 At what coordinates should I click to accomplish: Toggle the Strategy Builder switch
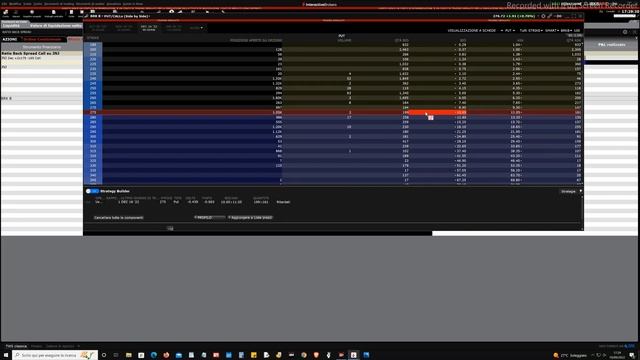click(x=92, y=191)
